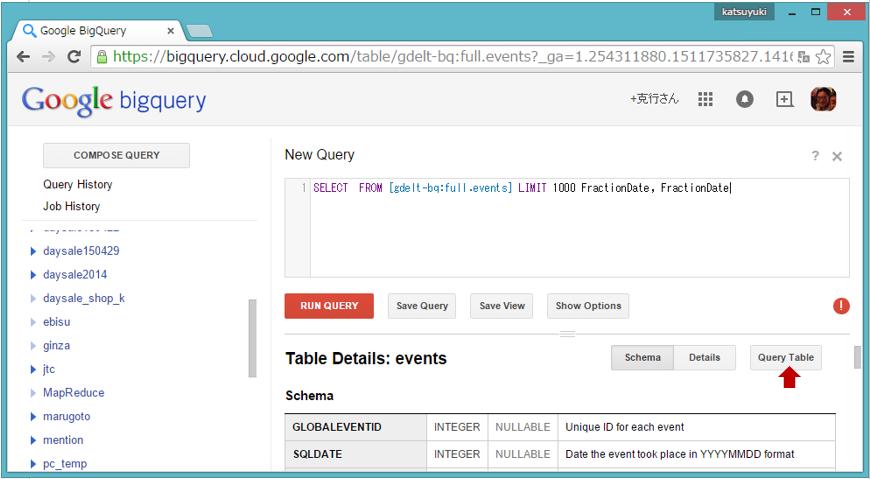Click the Save Query button
Screen dimensions: 870x479
422,306
